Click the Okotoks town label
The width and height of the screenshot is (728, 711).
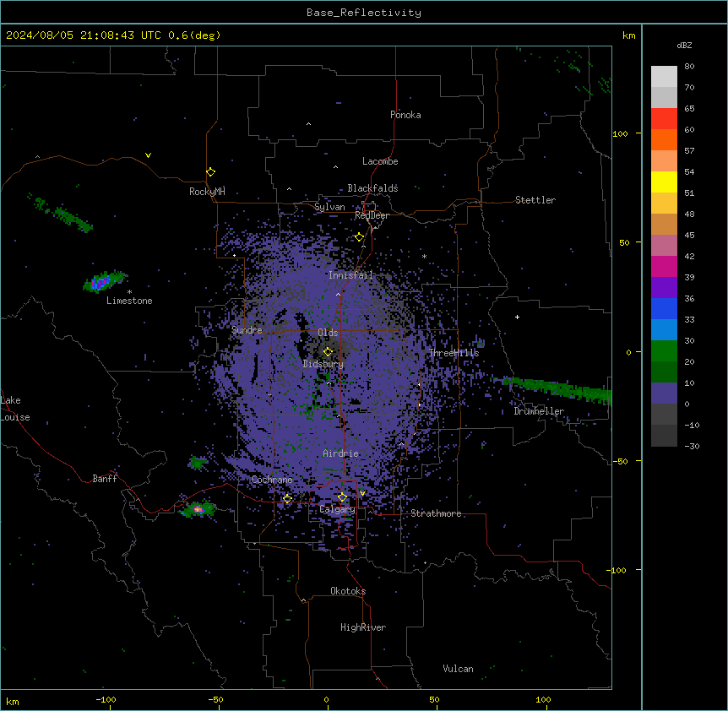click(x=348, y=591)
